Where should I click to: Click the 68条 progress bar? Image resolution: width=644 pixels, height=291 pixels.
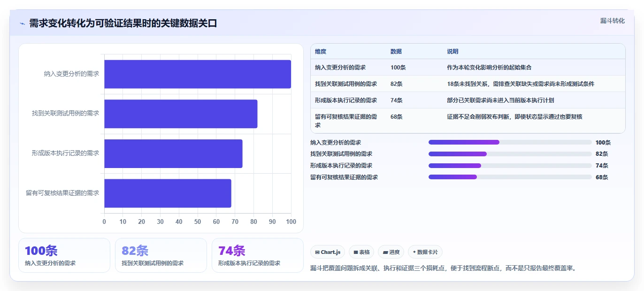pos(510,177)
